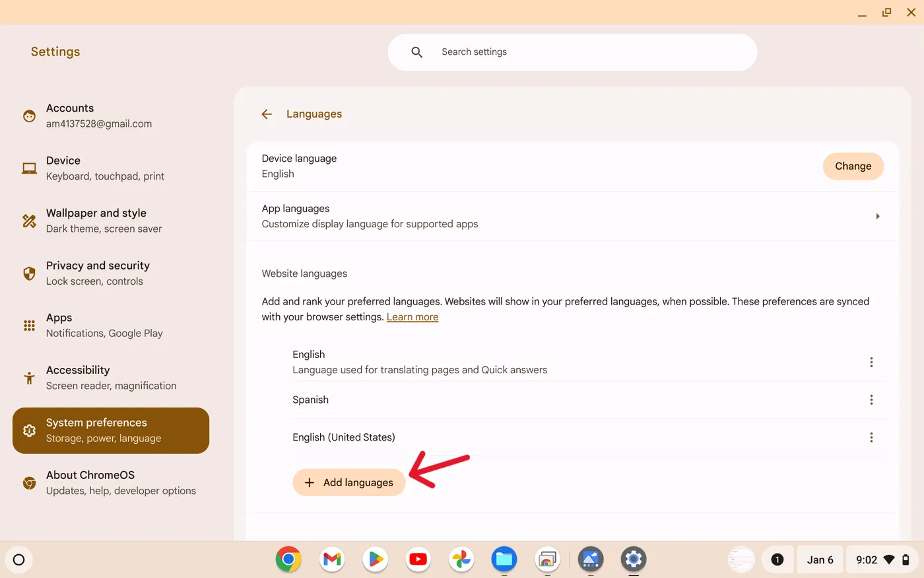Click the About ChromeOS Chrome logo icon
Image resolution: width=924 pixels, height=578 pixels.
click(x=29, y=483)
